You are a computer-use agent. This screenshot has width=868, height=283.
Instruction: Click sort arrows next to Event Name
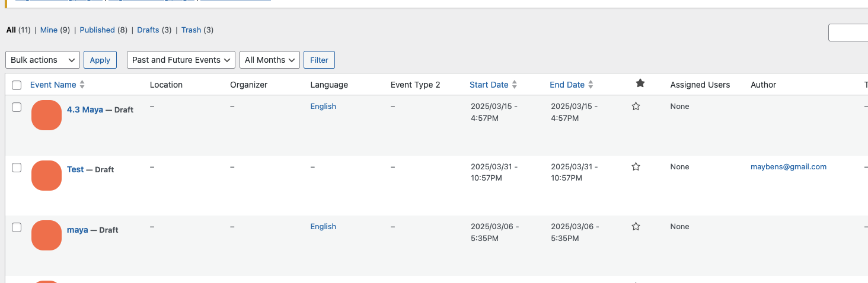(82, 85)
